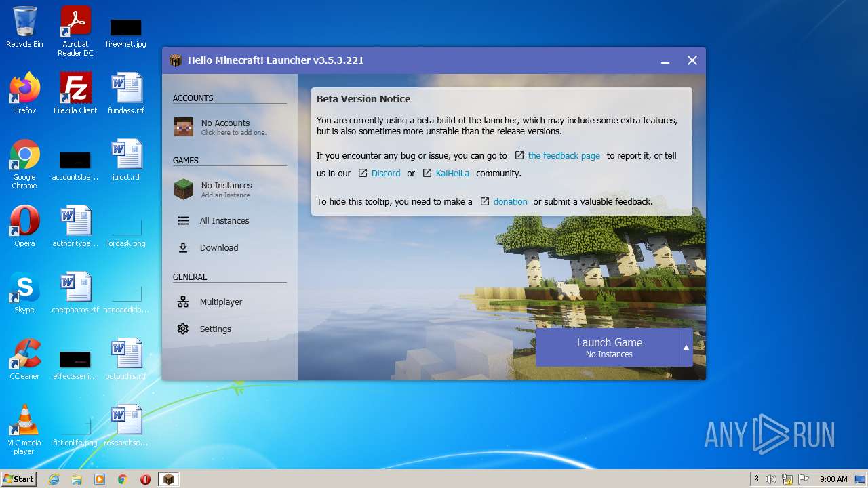The height and width of the screenshot is (488, 868).
Task: Click external-link icon beside feedback page
Action: [519, 155]
